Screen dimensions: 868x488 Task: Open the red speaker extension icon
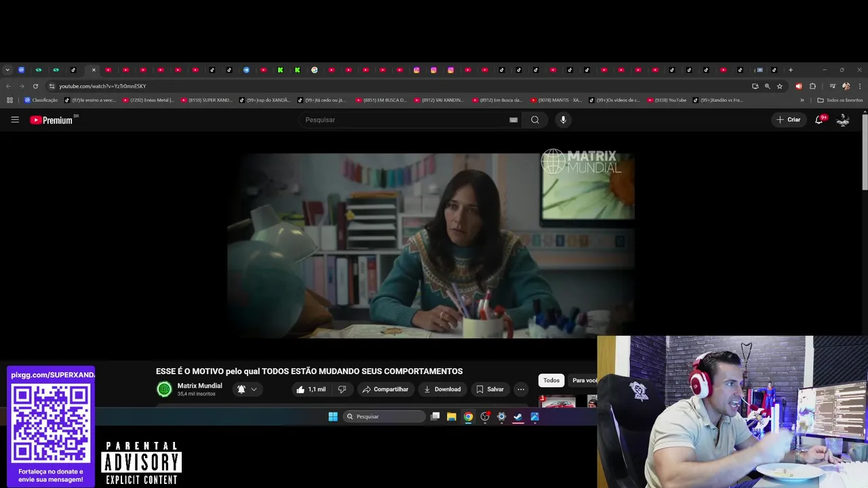pyautogui.click(x=798, y=87)
